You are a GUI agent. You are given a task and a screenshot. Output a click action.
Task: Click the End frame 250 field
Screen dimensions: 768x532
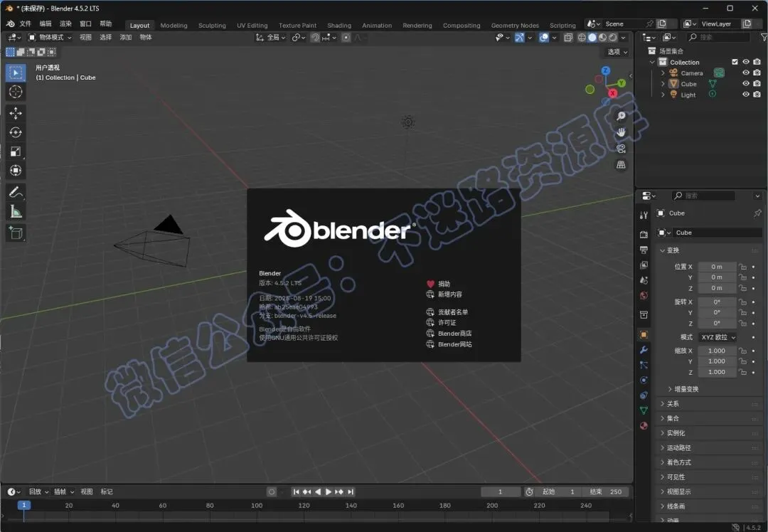pyautogui.click(x=605, y=492)
